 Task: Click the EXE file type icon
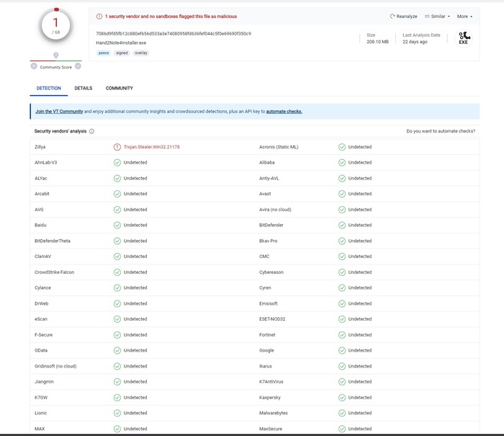pyautogui.click(x=464, y=37)
